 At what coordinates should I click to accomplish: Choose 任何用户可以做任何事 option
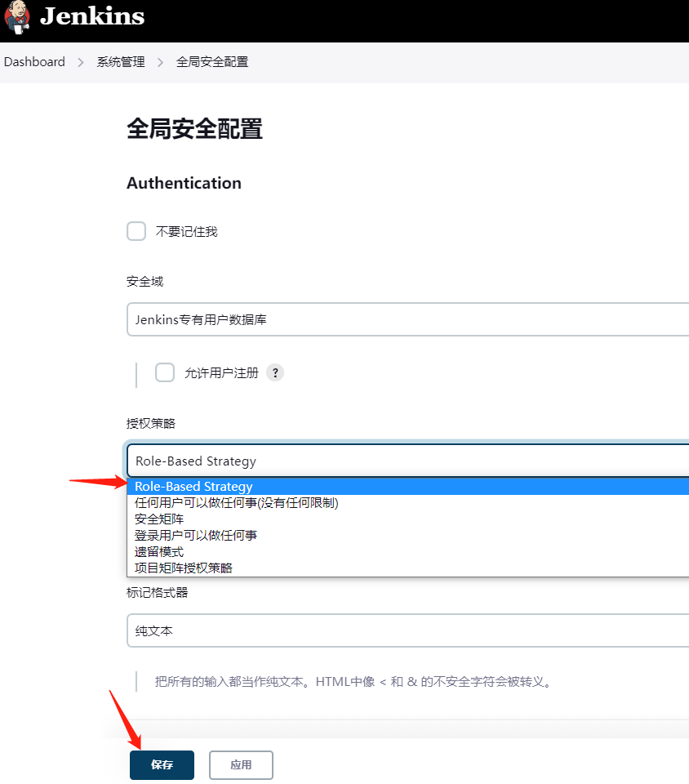click(237, 503)
